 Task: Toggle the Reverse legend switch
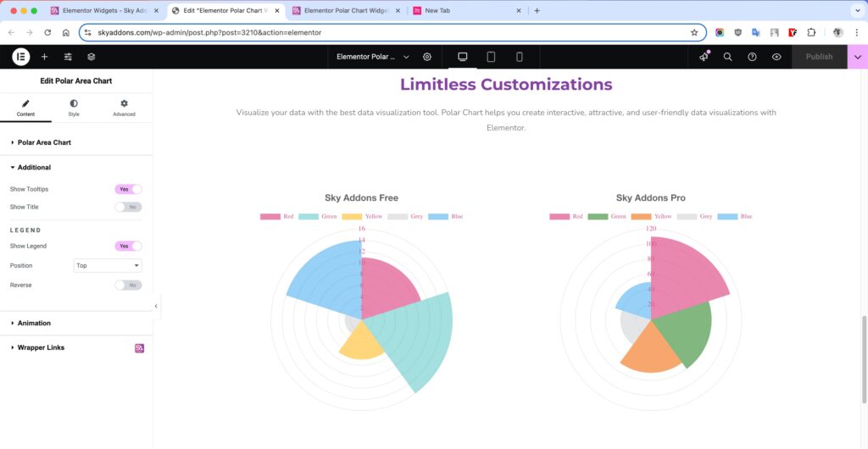click(x=129, y=285)
